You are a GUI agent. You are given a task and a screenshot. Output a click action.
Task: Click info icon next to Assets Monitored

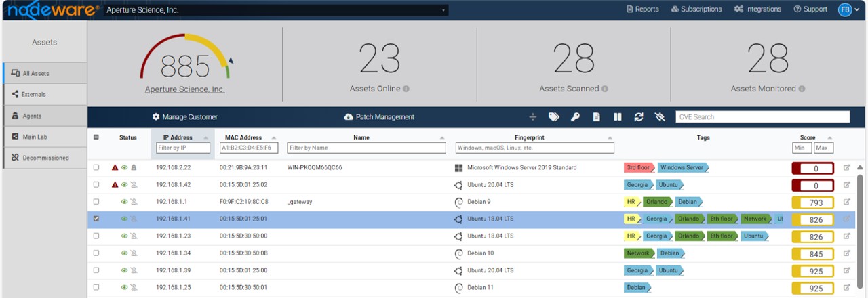pyautogui.click(x=802, y=89)
